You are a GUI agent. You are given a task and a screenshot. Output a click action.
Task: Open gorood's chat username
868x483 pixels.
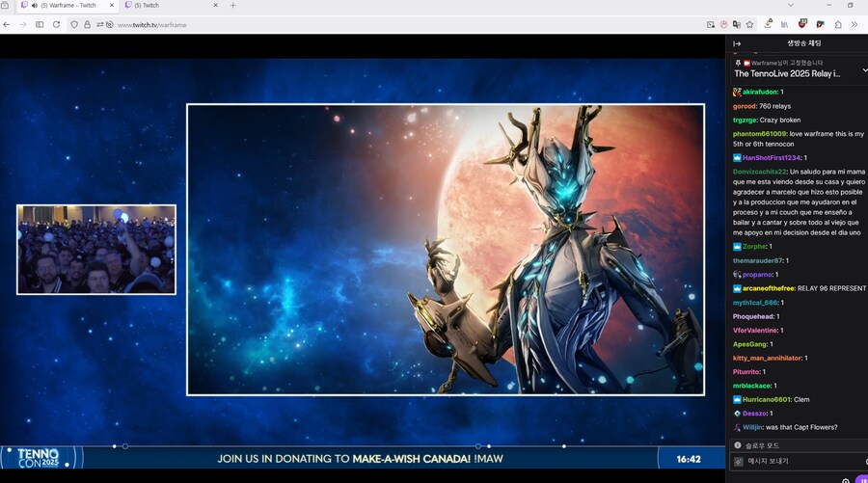coord(745,106)
